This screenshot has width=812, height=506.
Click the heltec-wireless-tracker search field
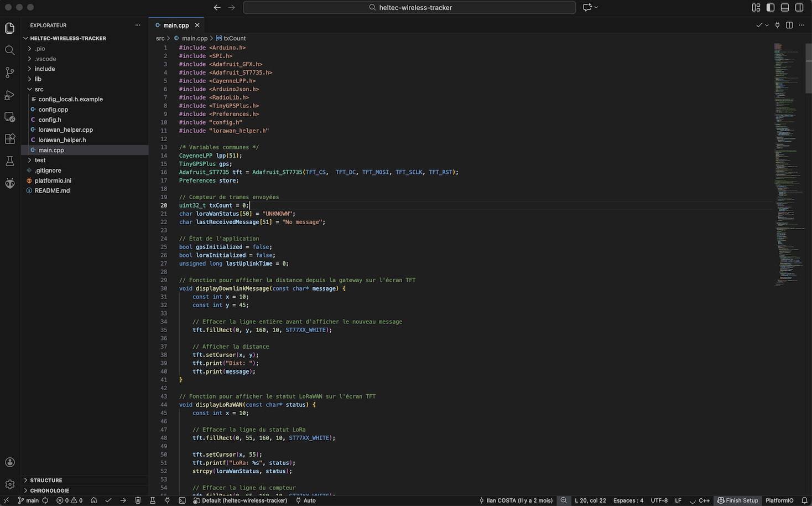click(409, 7)
